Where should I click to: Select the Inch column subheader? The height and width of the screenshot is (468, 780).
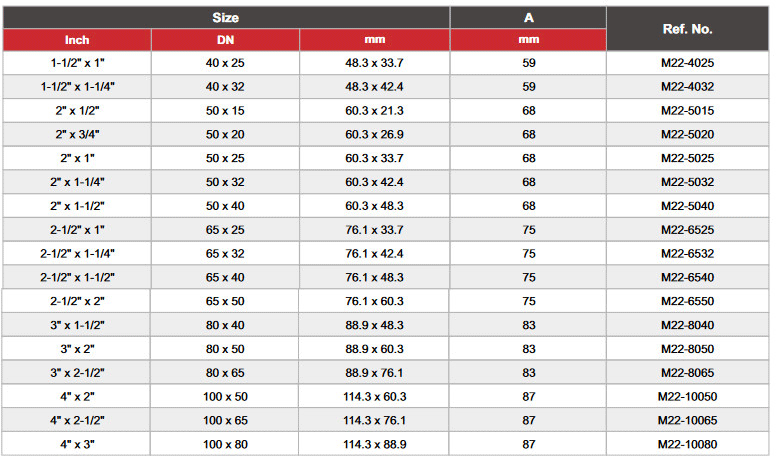click(77, 40)
